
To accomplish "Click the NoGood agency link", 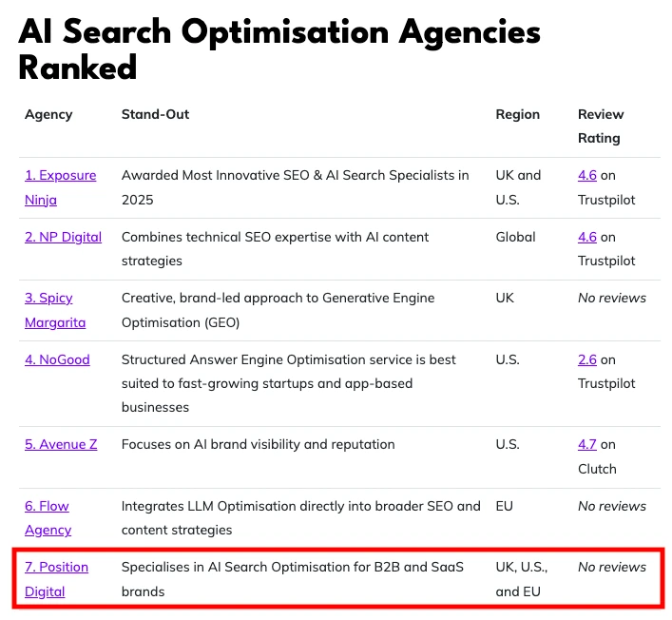I will coord(54,359).
